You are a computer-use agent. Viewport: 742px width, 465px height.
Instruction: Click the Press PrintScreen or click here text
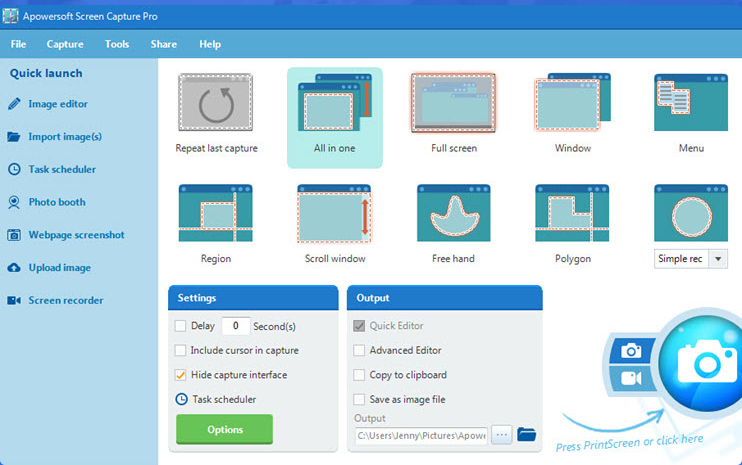pyautogui.click(x=629, y=443)
